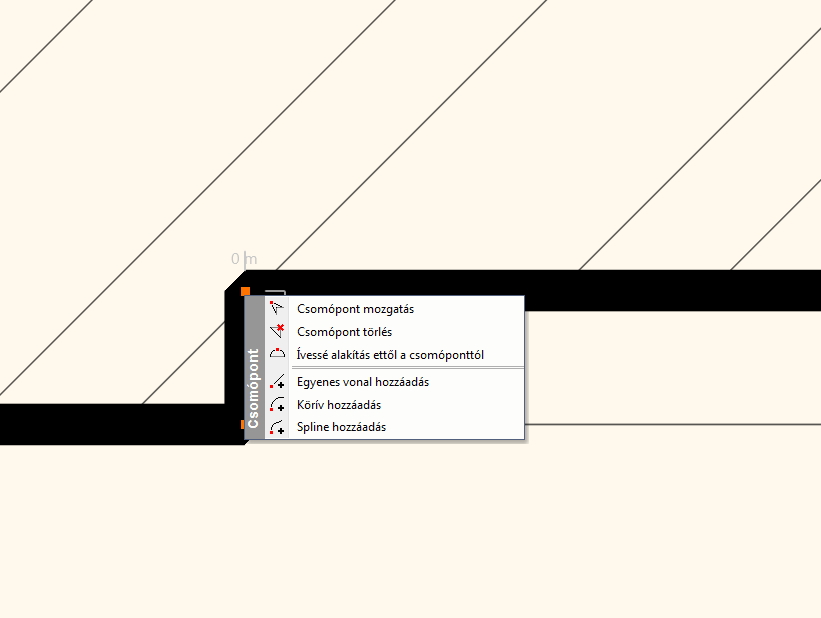The height and width of the screenshot is (618, 821).
Task: Choose 'Csomópont mozgatás' from the context menu
Action: tap(355, 309)
